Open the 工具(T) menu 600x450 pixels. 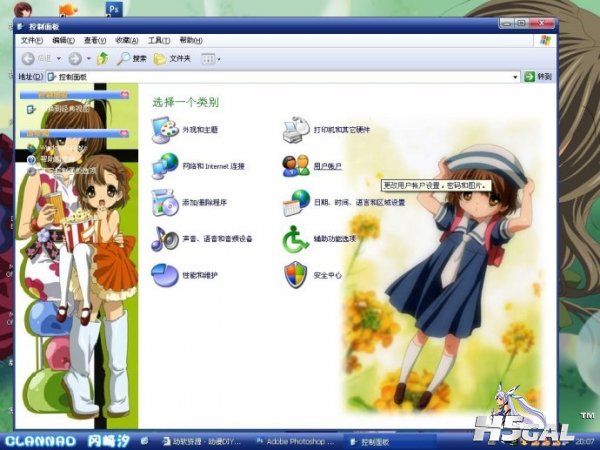159,40
